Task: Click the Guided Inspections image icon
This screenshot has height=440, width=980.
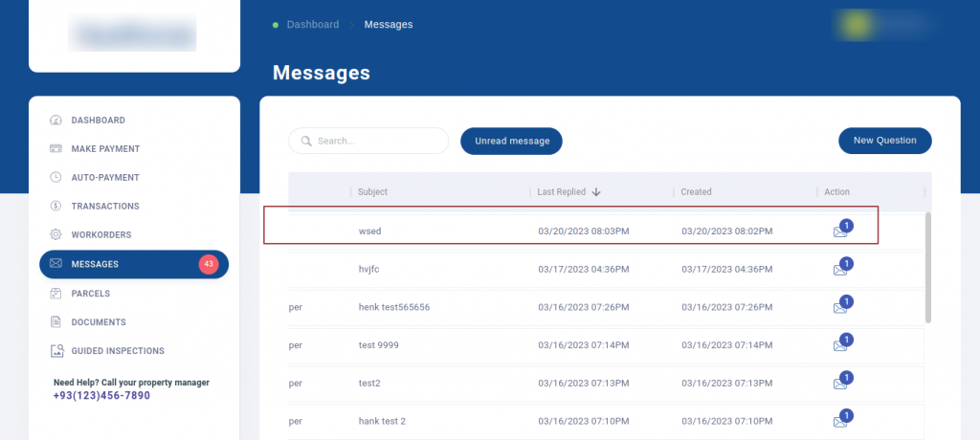Action: point(56,351)
